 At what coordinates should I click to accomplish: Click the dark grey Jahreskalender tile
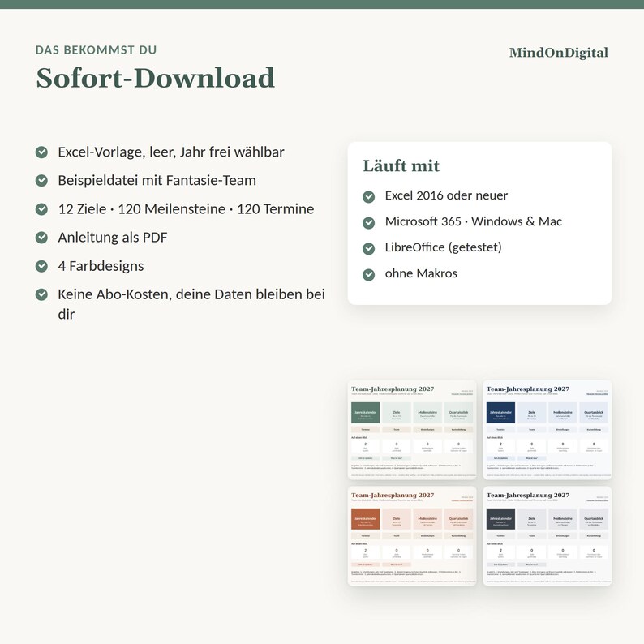[x=500, y=519]
